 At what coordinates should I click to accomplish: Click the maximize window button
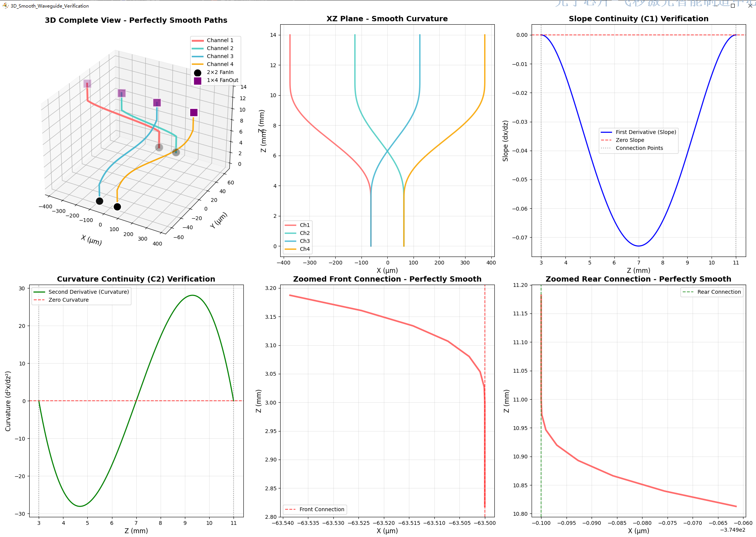pos(732,6)
